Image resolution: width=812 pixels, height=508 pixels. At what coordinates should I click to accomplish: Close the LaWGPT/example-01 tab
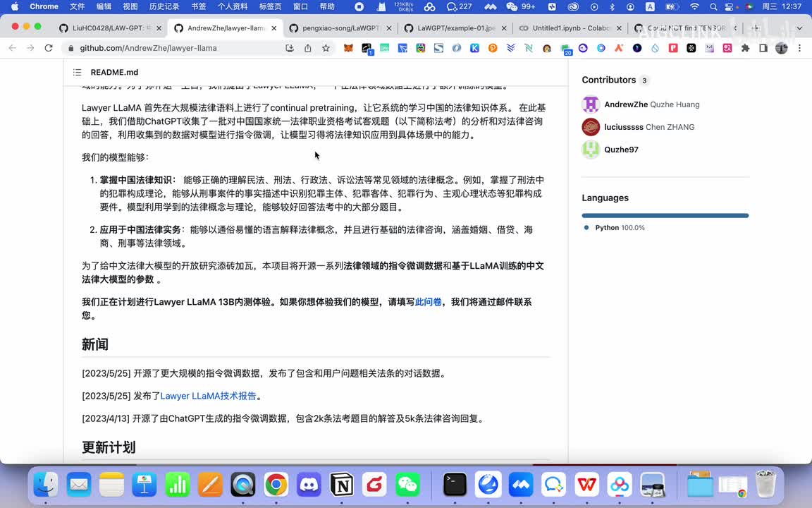(504, 28)
